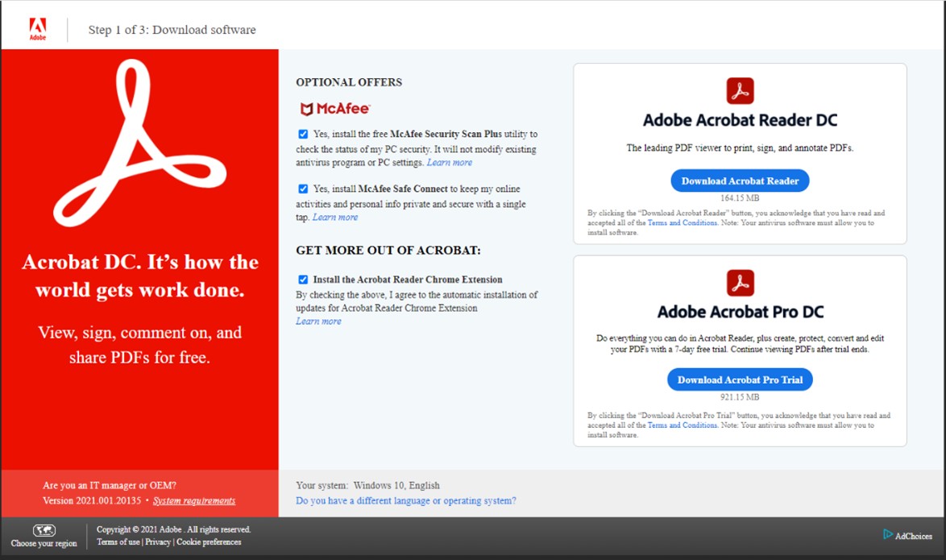946x560 pixels.
Task: Open the Privacy link in the footer
Action: point(157,542)
